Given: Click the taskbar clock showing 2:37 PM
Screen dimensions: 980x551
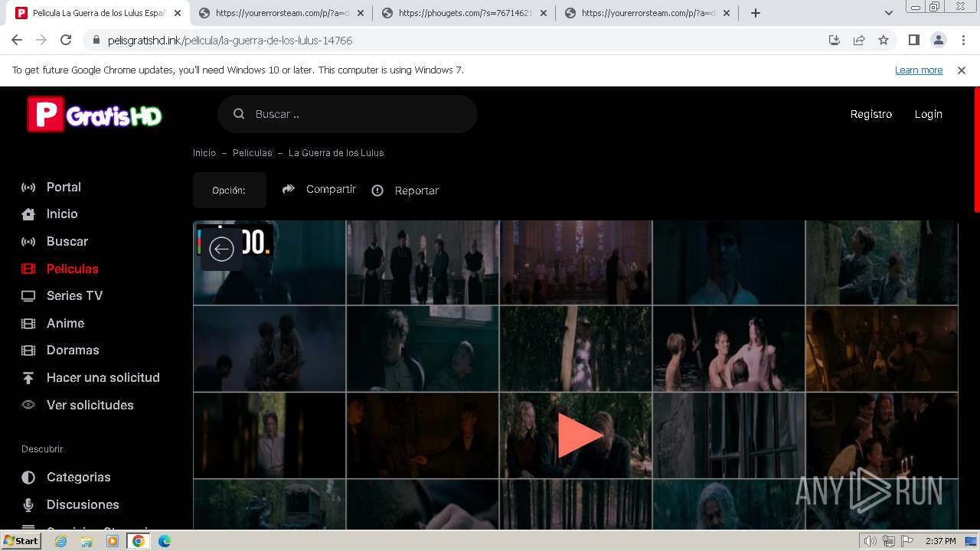Looking at the screenshot, I should pos(941,541).
